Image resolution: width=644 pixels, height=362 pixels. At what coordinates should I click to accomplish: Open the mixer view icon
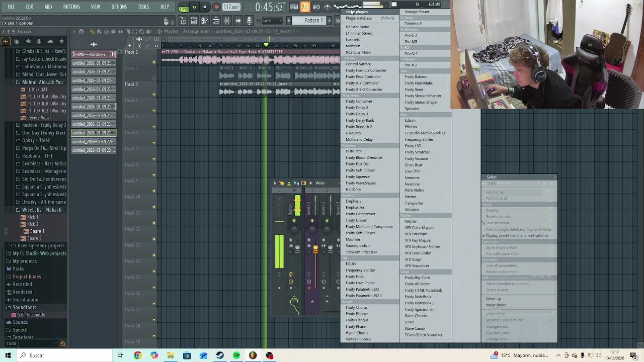227,21
